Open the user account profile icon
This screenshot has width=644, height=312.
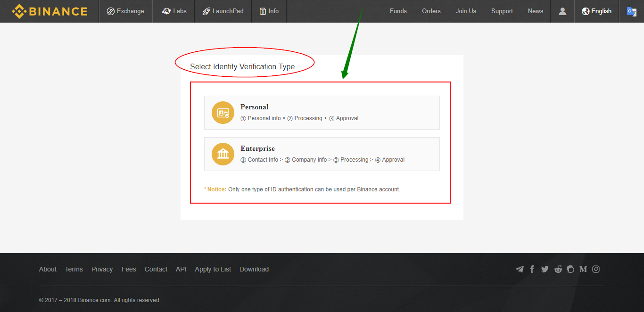point(562,11)
